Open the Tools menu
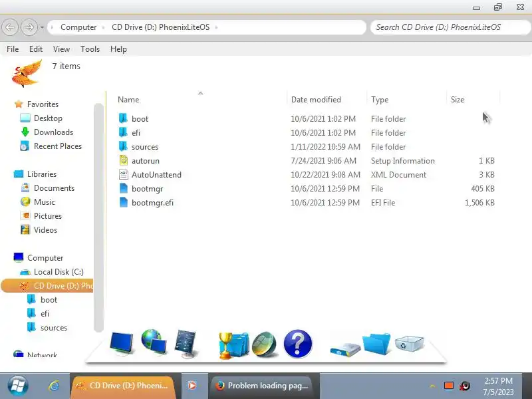The image size is (532, 399). 90,49
